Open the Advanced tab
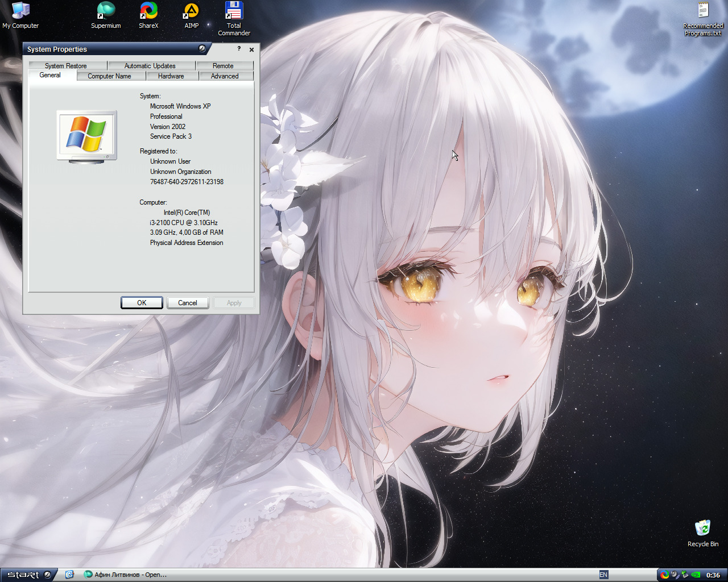The image size is (728, 582). point(225,76)
